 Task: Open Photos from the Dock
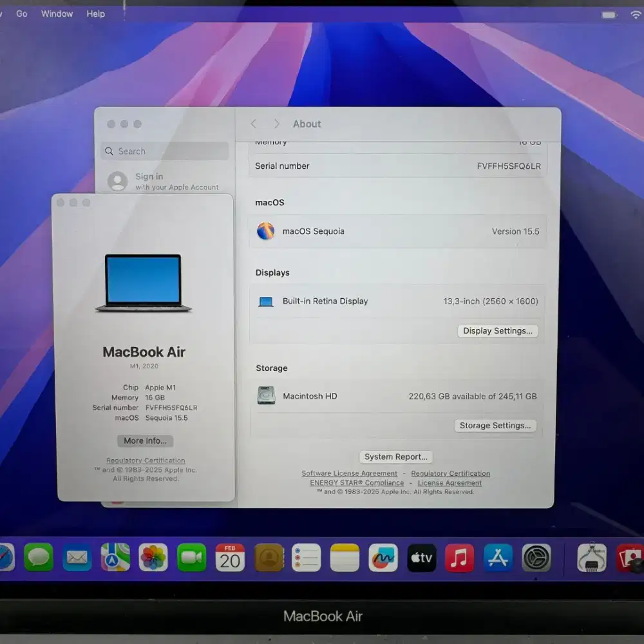154,557
